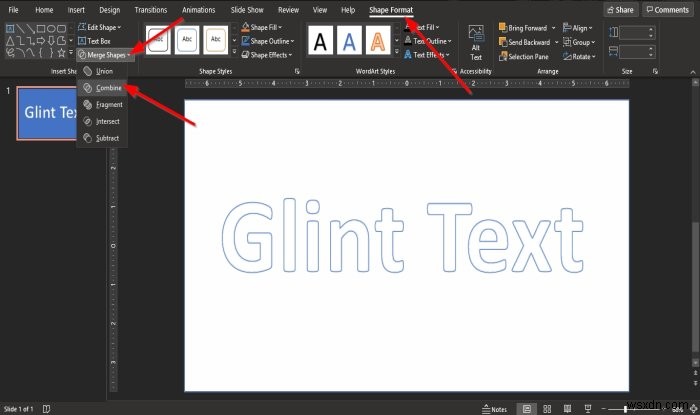
Task: Expand the shapes gallery
Action: 71,53
